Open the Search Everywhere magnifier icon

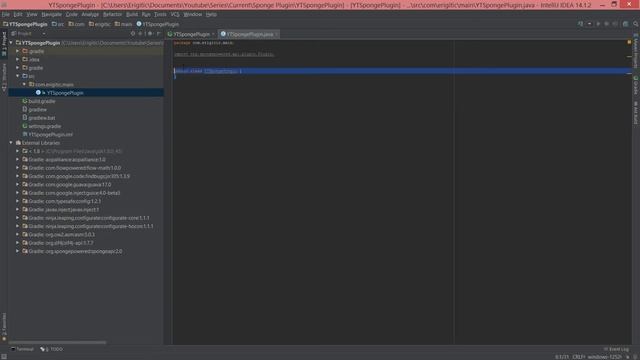(636, 24)
